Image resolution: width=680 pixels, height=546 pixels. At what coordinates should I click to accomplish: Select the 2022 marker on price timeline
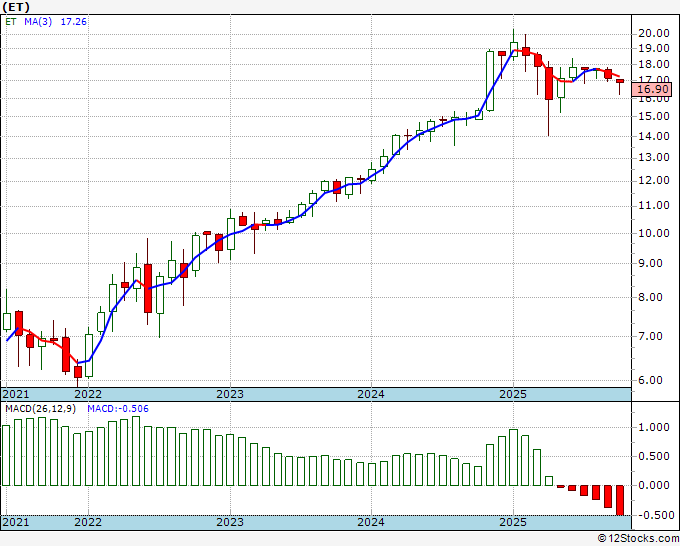(88, 394)
